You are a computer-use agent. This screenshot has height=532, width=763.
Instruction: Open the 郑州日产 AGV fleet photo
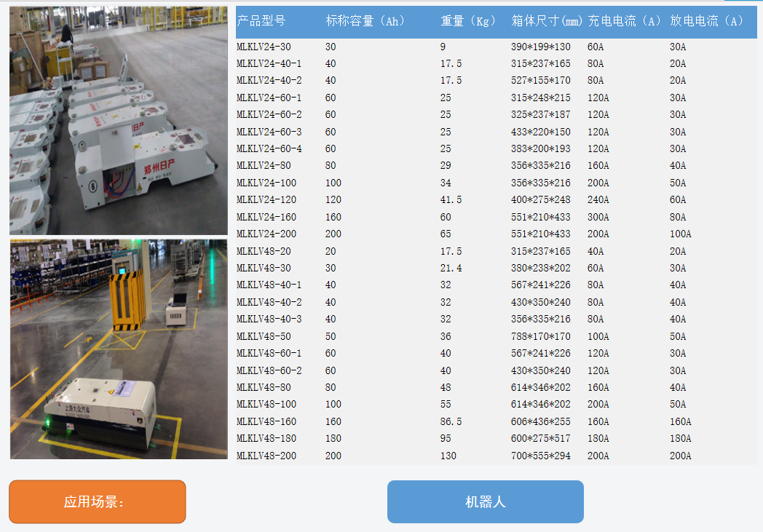pos(118,121)
